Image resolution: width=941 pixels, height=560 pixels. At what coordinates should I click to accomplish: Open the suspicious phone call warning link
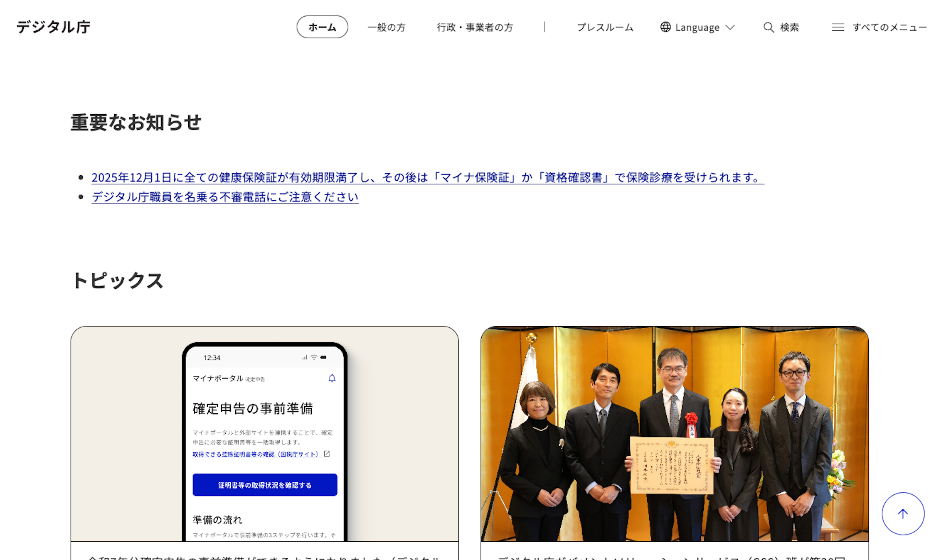tap(225, 196)
